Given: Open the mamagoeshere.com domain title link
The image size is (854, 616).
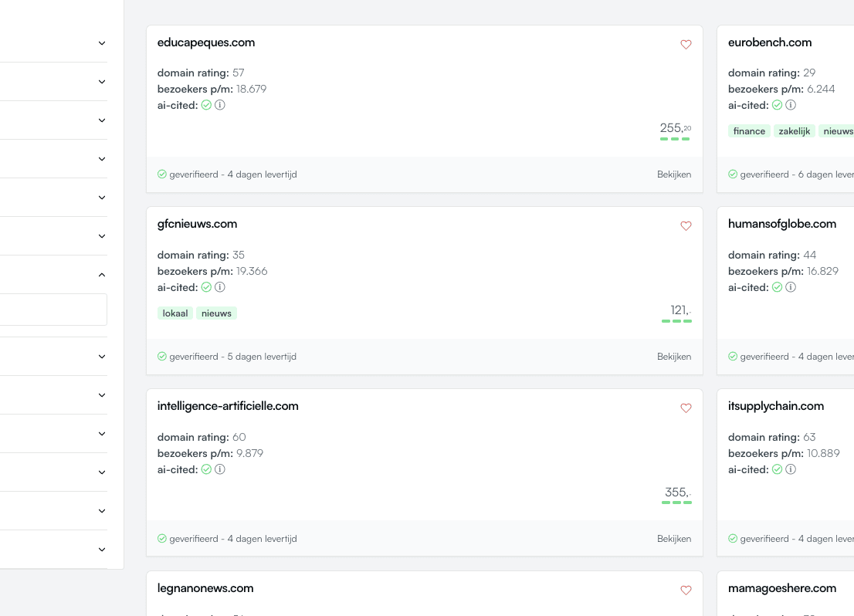Looking at the screenshot, I should coord(781,587).
